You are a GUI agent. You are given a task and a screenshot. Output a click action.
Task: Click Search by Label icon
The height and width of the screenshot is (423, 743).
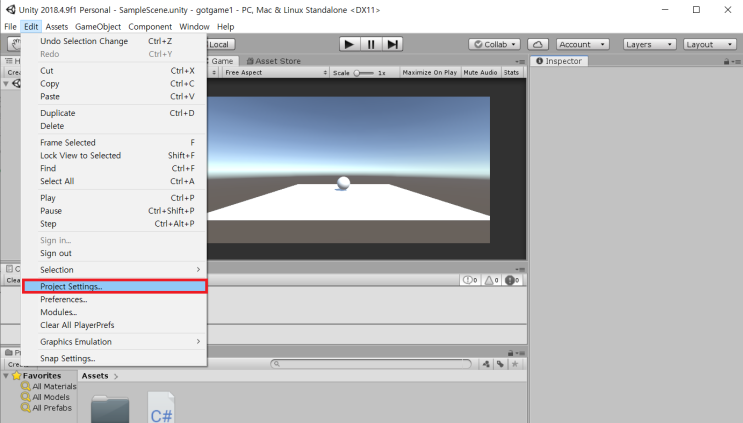[500, 364]
